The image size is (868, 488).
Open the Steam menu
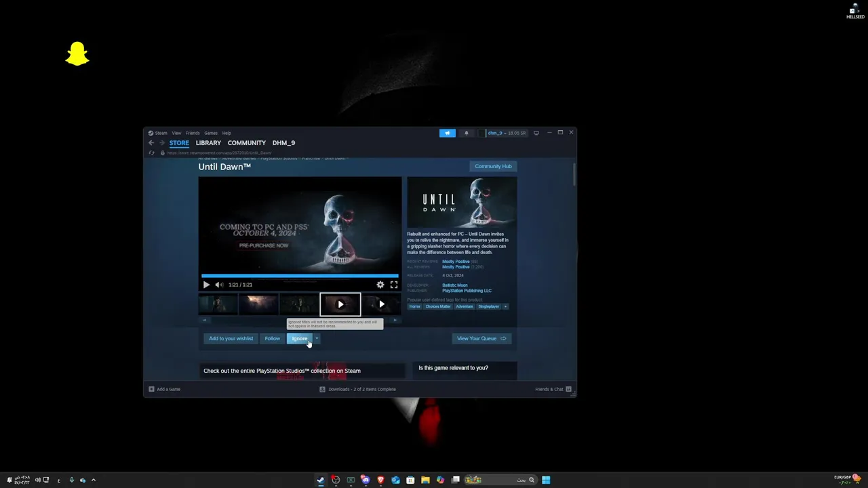tap(158, 133)
